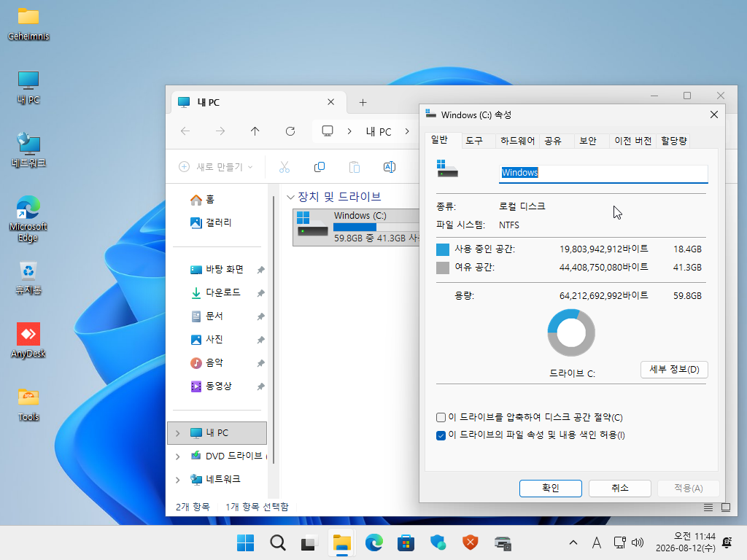
Task: Switch to details view in Explorer status bar
Action: pyautogui.click(x=708, y=507)
